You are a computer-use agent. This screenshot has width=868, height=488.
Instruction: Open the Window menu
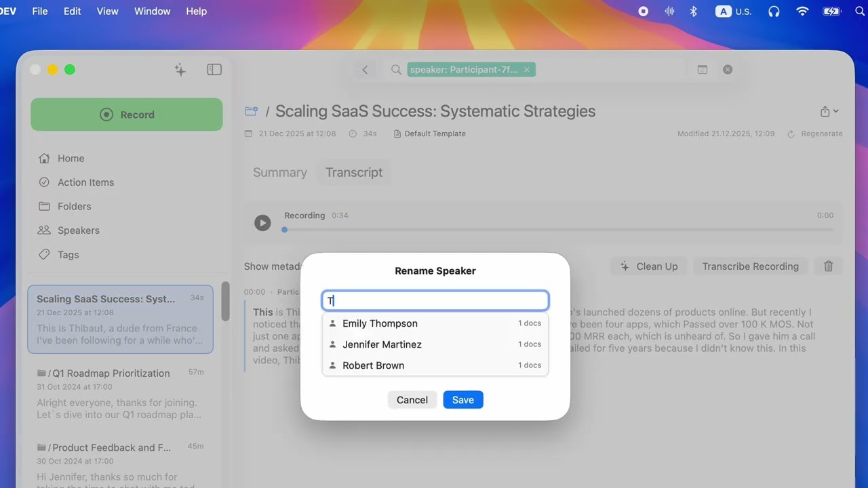[x=152, y=11]
